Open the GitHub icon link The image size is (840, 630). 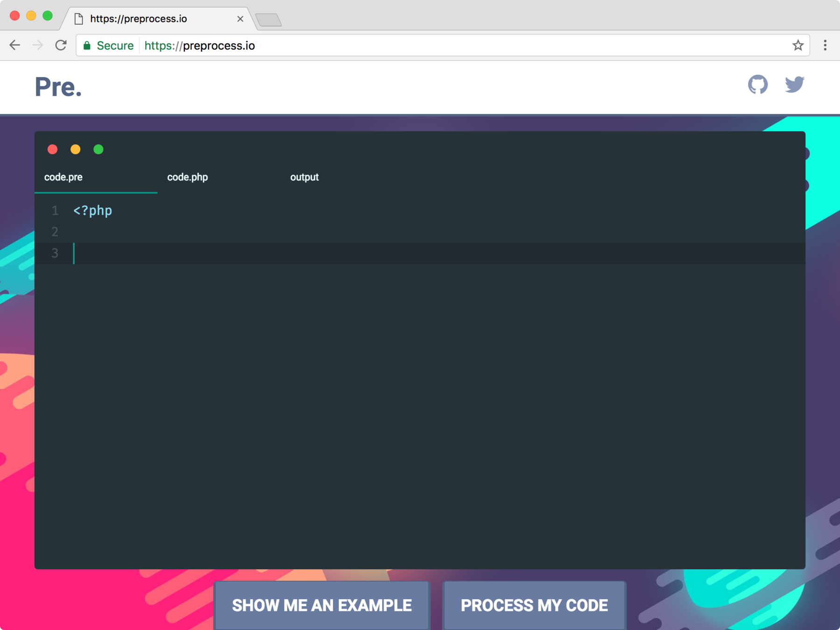[757, 84]
